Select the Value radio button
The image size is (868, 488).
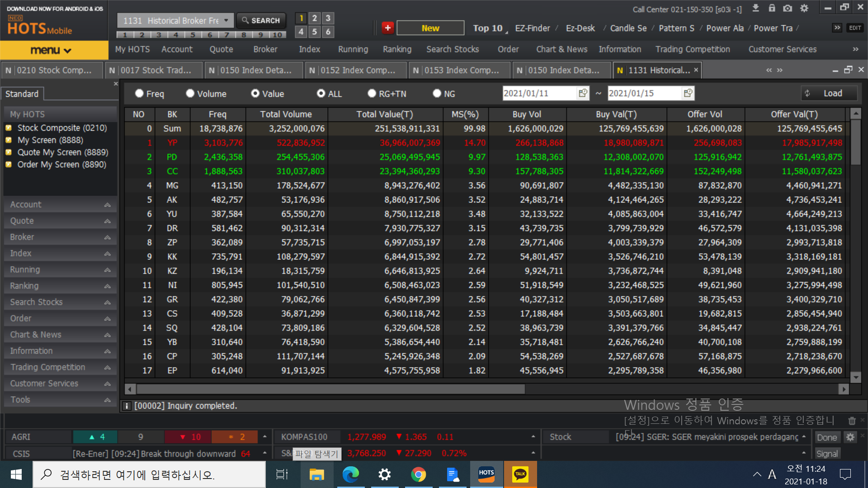click(x=255, y=93)
